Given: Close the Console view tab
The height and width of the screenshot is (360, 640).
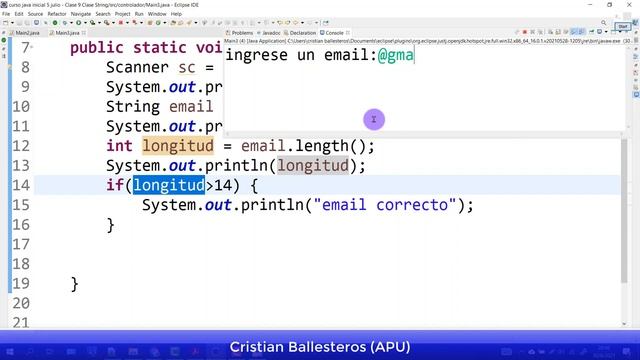Looking at the screenshot, I should (x=348, y=33).
